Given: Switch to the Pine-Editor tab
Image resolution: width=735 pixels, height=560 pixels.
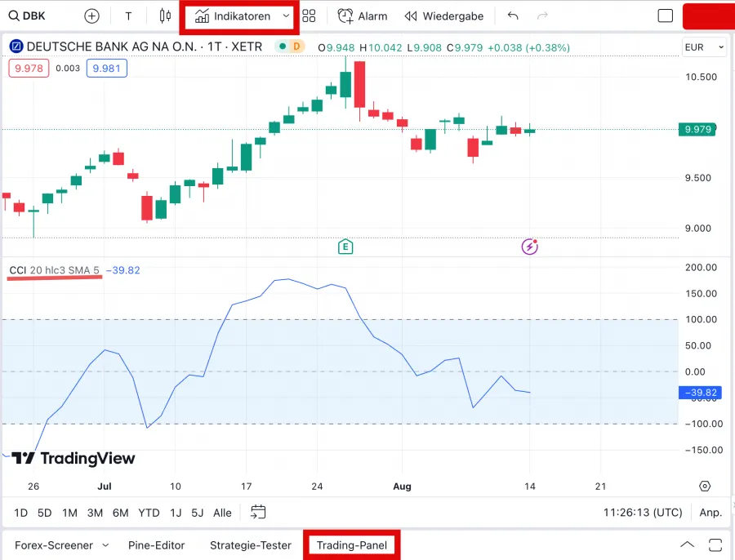Looking at the screenshot, I should click(x=156, y=544).
